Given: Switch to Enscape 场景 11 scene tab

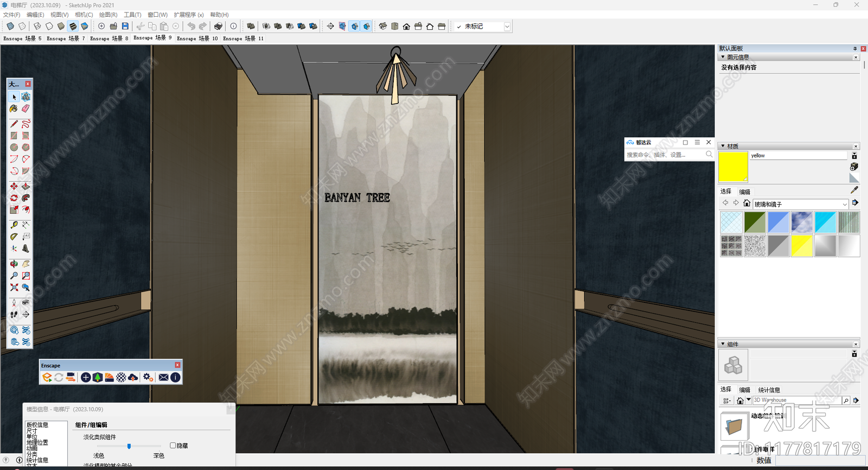Looking at the screenshot, I should coord(243,39).
